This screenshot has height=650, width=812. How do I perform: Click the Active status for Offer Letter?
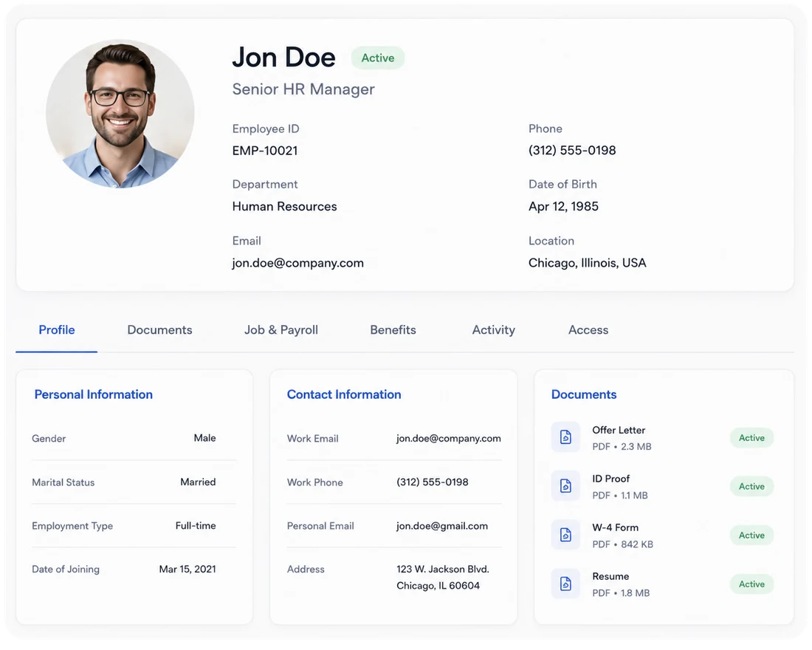point(751,438)
